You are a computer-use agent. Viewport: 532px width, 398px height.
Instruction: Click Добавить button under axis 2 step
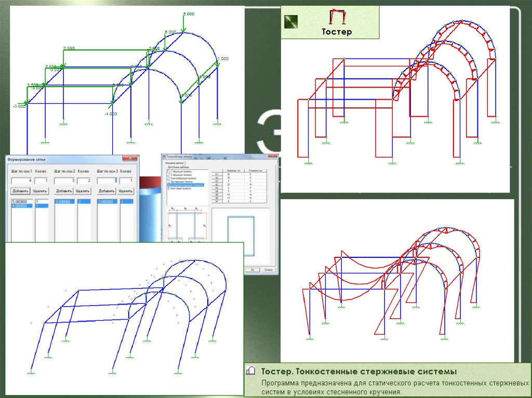click(x=63, y=190)
